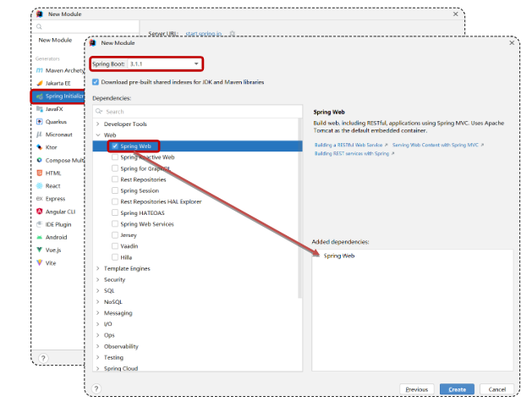Check the Jersey checkbox
This screenshot has height=402, width=532.
(115, 235)
